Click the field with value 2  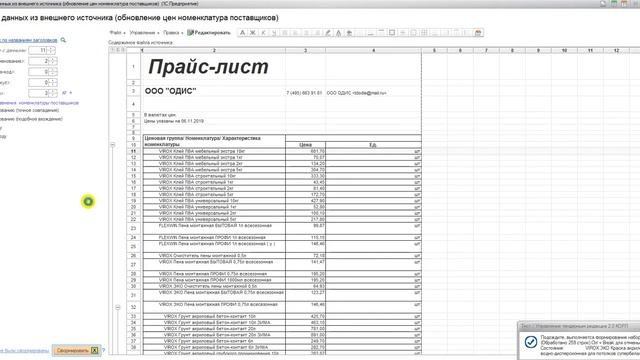click(38, 61)
